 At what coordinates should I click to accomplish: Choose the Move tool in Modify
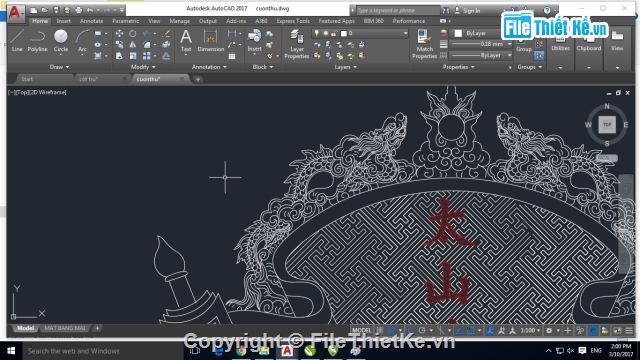coord(119,33)
